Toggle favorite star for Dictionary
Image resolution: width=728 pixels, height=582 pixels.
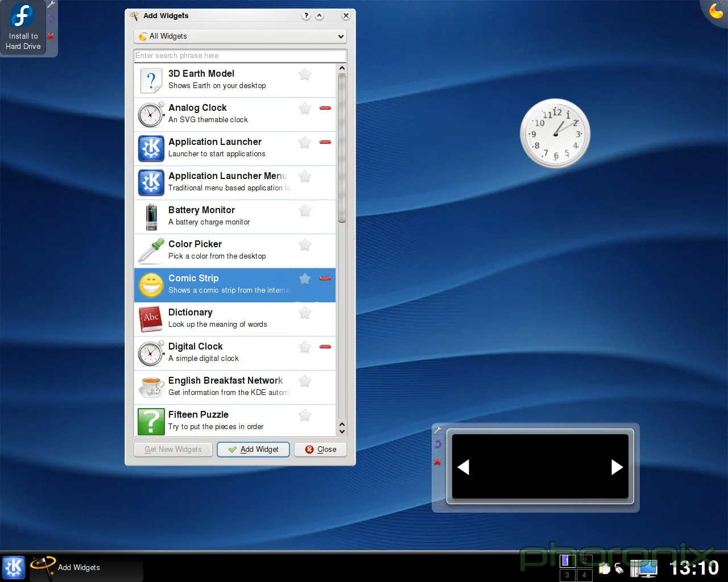[305, 313]
